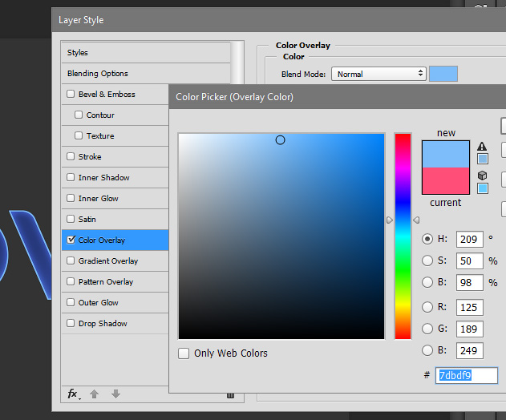Click the circular picker marker in the color field
The image size is (506, 420).
tap(280, 140)
